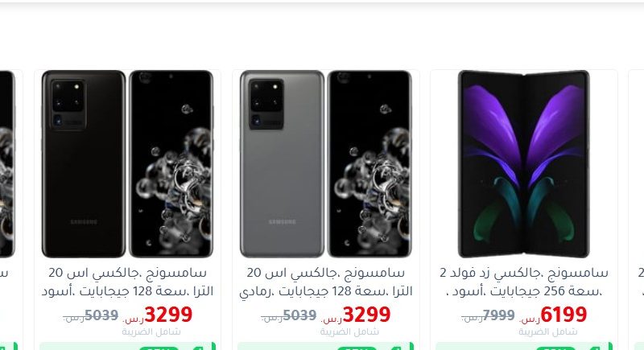Open the black Galaxy S20 Ultra product image
The height and width of the screenshot is (350, 644).
click(x=127, y=164)
